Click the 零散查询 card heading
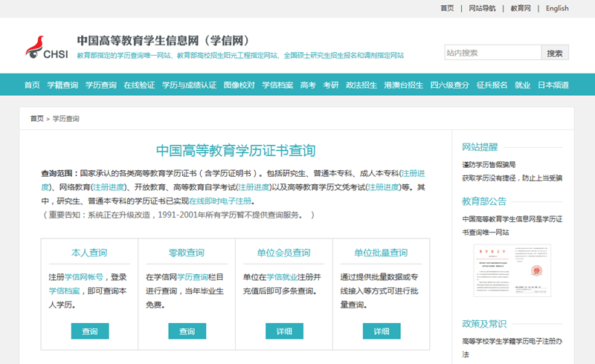The width and height of the screenshot is (595, 364). pyautogui.click(x=187, y=253)
